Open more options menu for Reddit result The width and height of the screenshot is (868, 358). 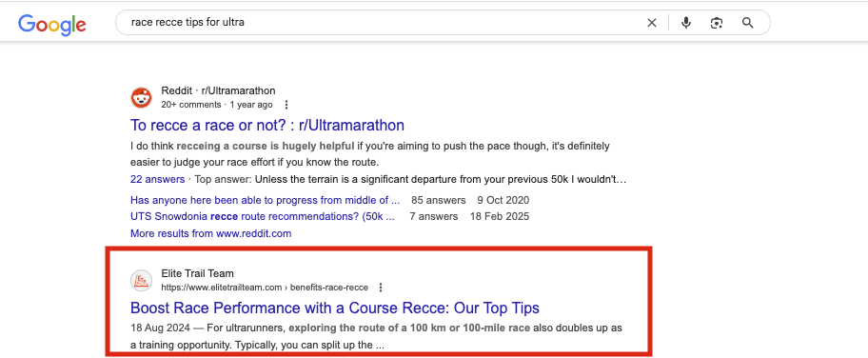pyautogui.click(x=286, y=105)
